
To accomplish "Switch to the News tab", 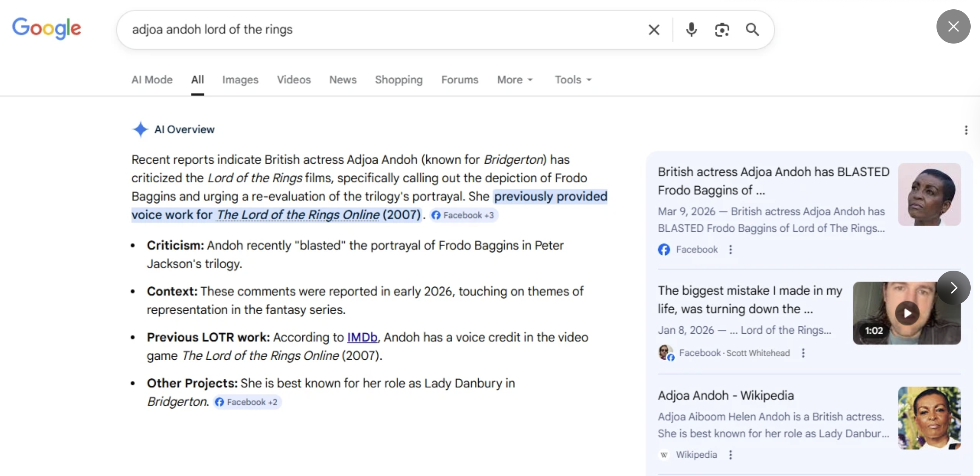I will point(343,80).
